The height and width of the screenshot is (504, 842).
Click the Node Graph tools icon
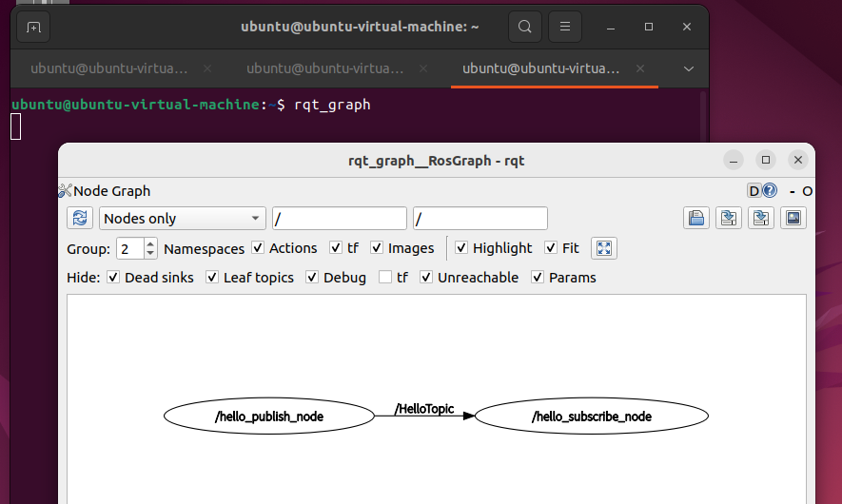click(x=65, y=190)
